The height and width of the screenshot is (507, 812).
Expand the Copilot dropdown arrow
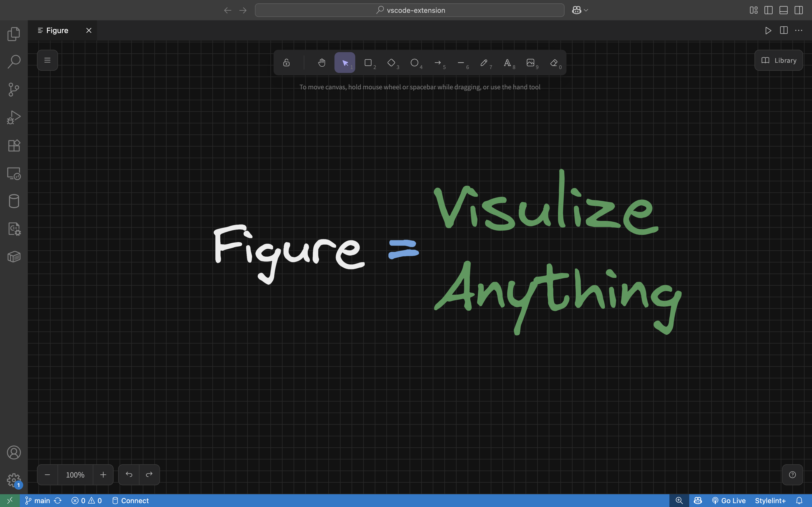[x=586, y=10]
